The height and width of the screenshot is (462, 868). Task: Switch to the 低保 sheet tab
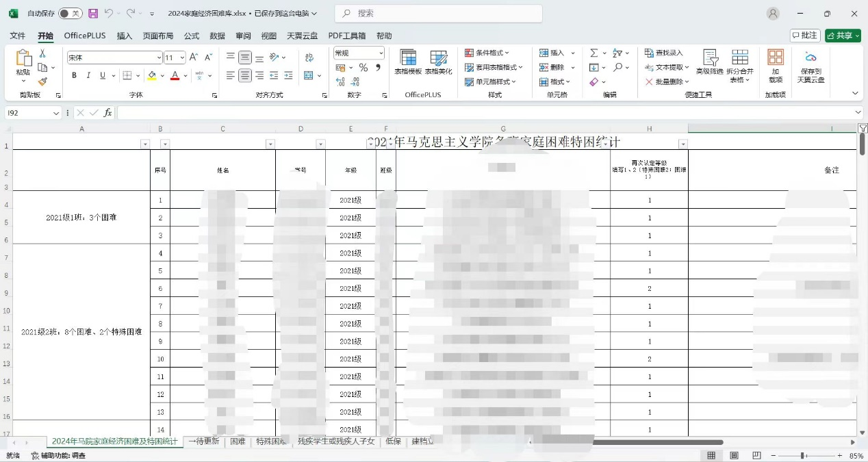(x=393, y=441)
